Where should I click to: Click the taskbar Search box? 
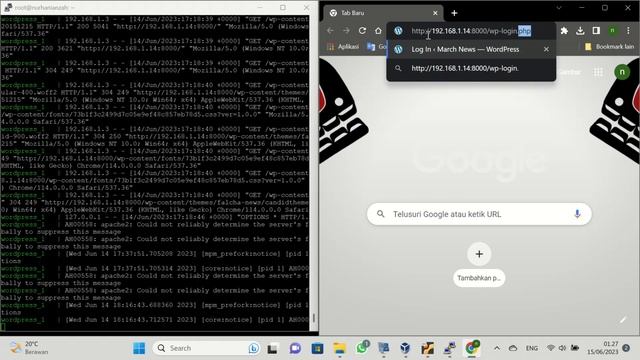207,348
